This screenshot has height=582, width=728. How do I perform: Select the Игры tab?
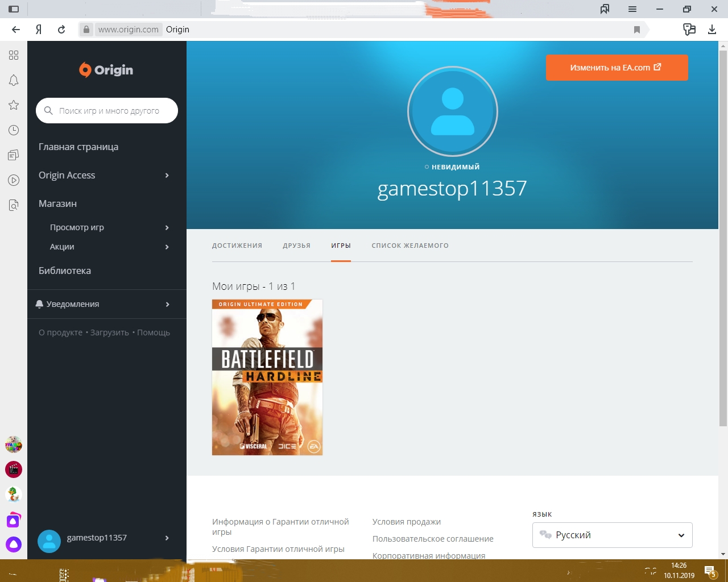[x=341, y=246]
